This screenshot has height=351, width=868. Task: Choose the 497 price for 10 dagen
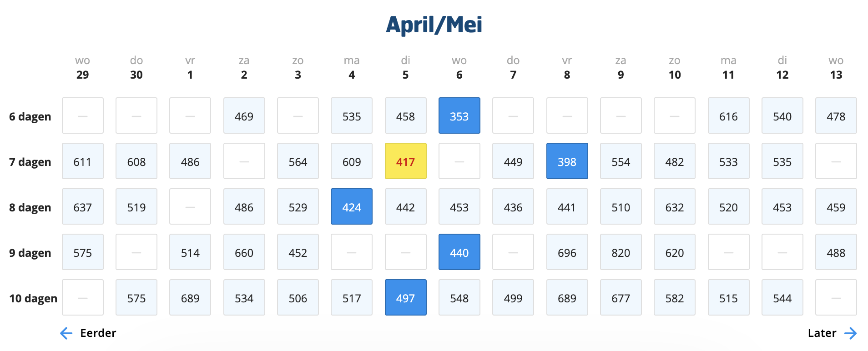pos(405,298)
